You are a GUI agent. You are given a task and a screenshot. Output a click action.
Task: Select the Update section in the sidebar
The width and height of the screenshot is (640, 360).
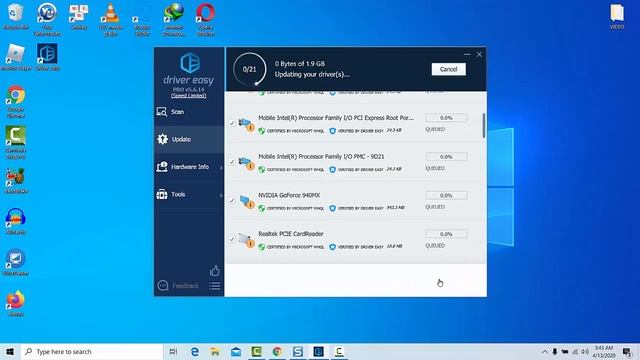tap(189, 139)
